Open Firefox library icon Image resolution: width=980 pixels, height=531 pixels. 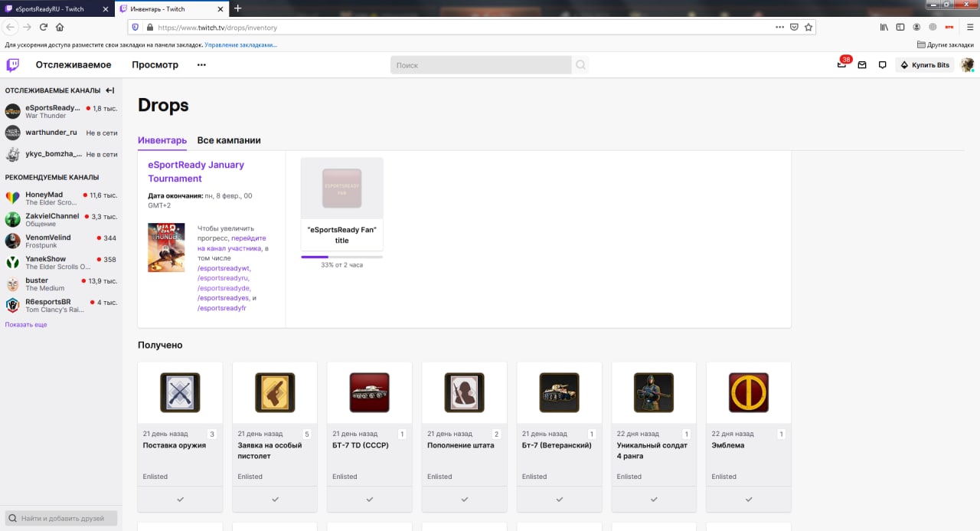tap(884, 27)
